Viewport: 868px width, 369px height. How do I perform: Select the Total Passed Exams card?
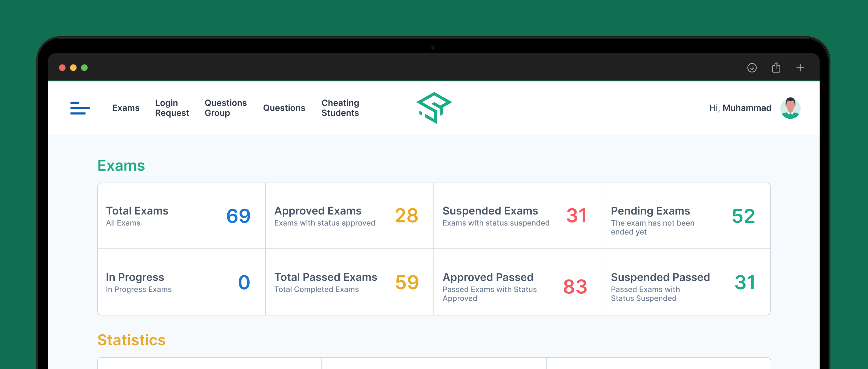349,282
